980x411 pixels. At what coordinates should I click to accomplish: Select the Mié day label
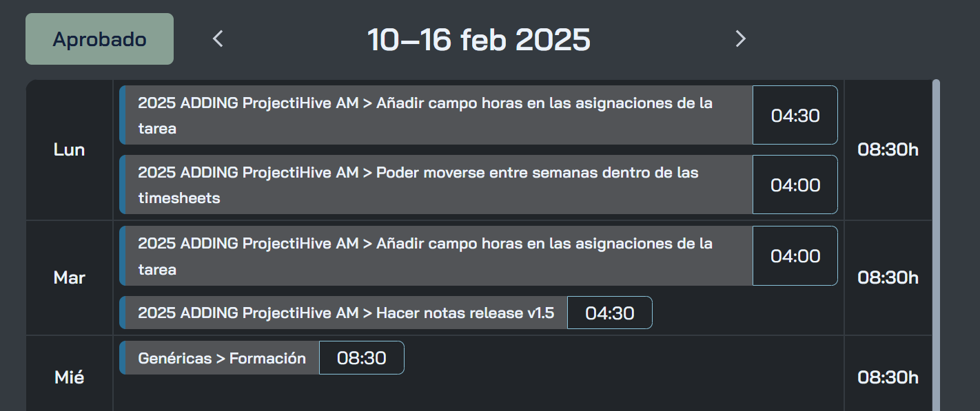point(69,377)
